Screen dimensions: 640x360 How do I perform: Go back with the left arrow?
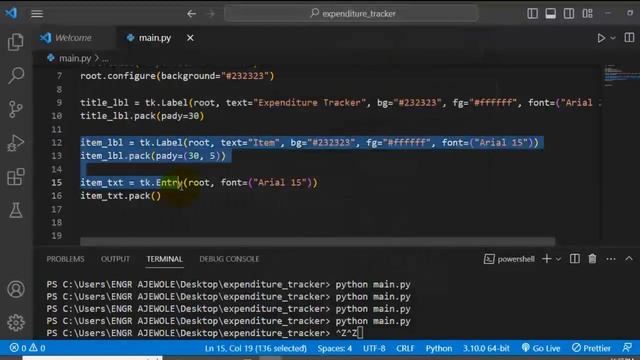click(x=191, y=13)
